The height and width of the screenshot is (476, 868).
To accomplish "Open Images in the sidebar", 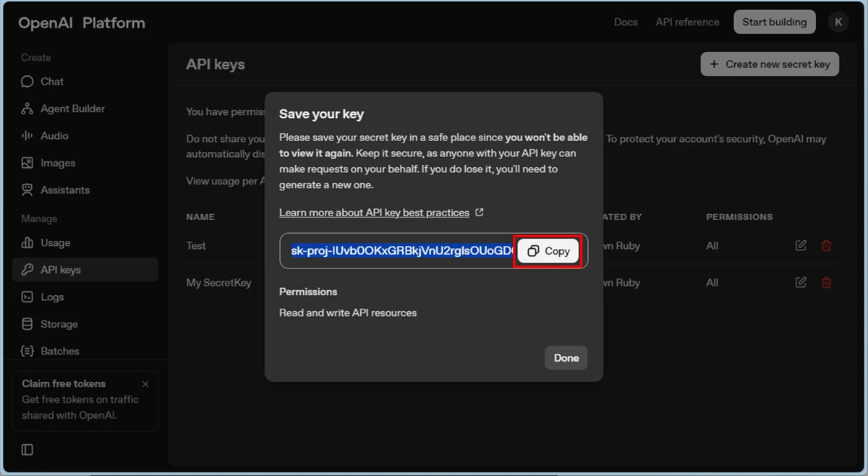I will point(85,163).
